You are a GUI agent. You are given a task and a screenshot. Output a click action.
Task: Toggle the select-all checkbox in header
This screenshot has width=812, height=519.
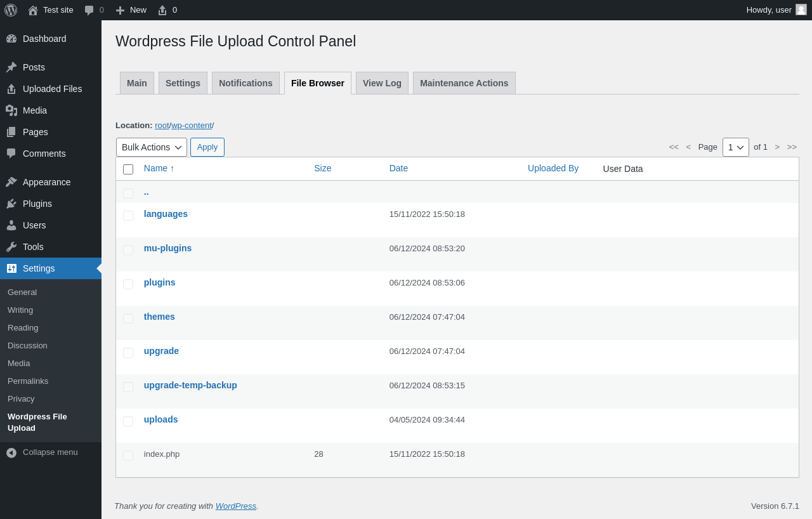[x=128, y=169]
